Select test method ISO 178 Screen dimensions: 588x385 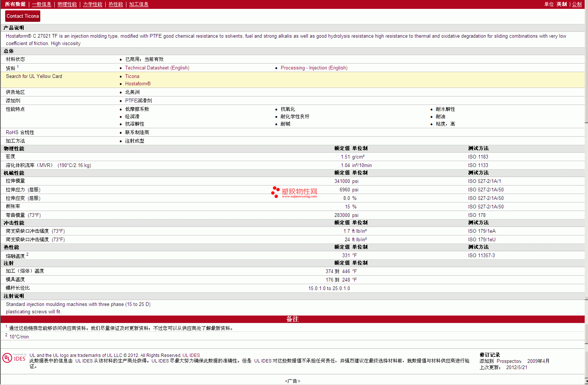point(477,215)
